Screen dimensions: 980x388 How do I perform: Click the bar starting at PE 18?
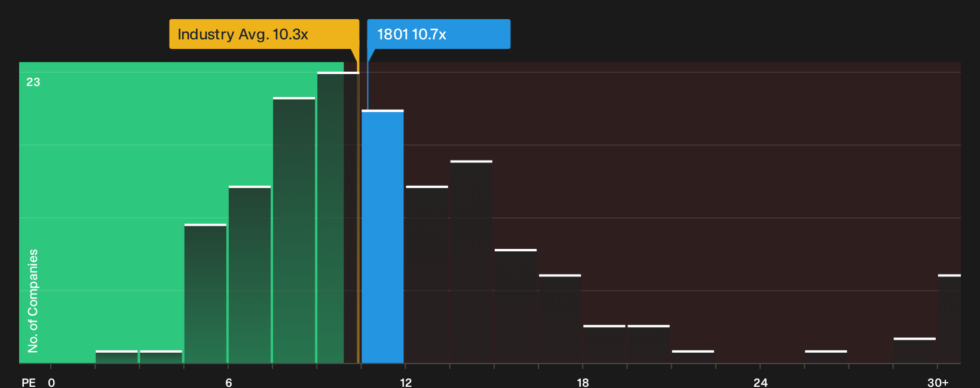(604, 344)
